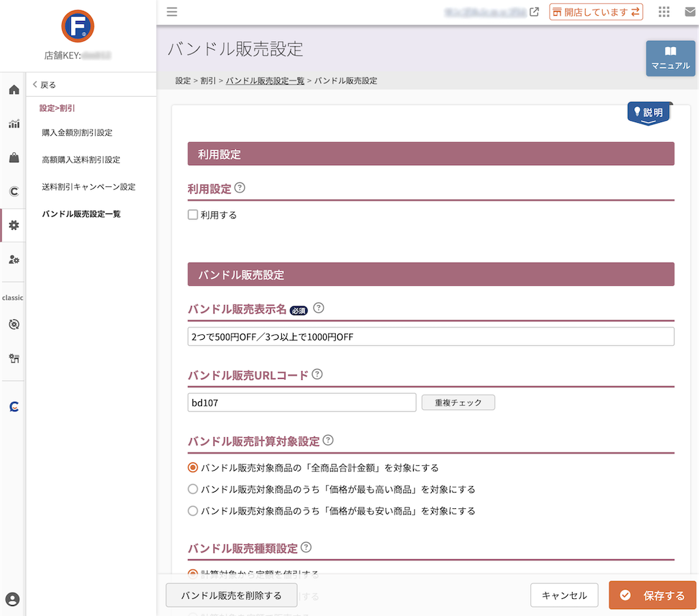699x616 pixels.
Task: Open classic design layout icon
Action: tap(14, 358)
